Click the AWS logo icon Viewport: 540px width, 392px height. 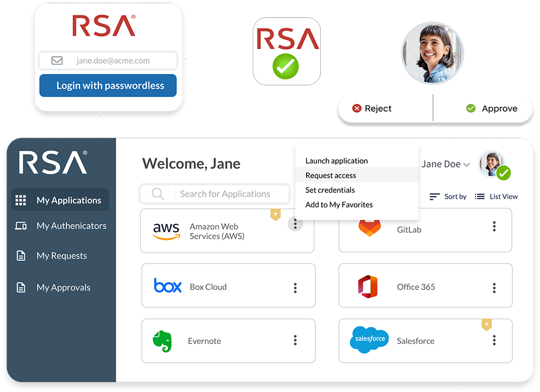166,231
